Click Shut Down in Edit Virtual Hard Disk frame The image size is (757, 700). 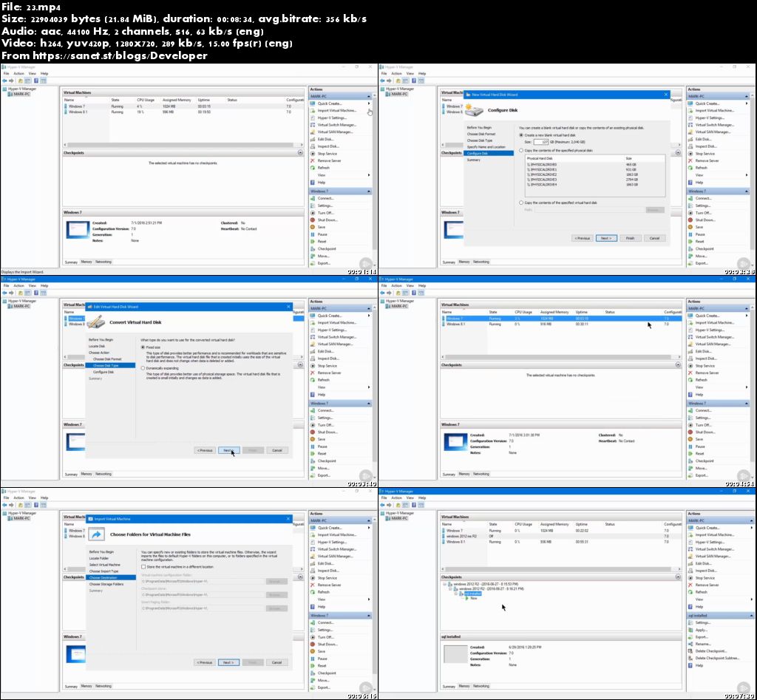pos(327,432)
